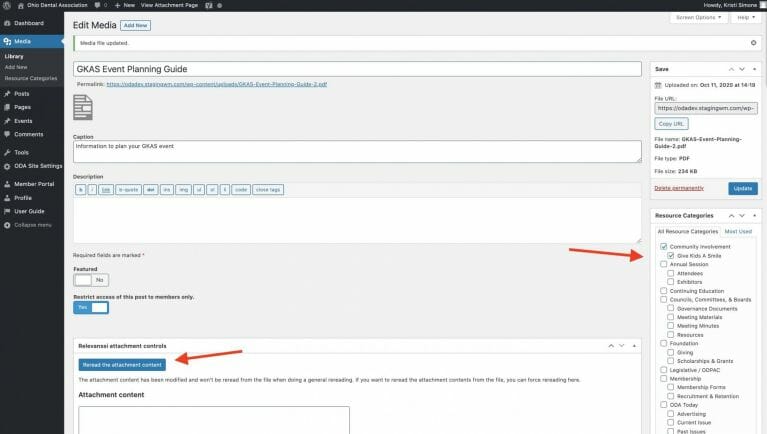Click the blue Update button
The image size is (767, 434).
coord(743,188)
